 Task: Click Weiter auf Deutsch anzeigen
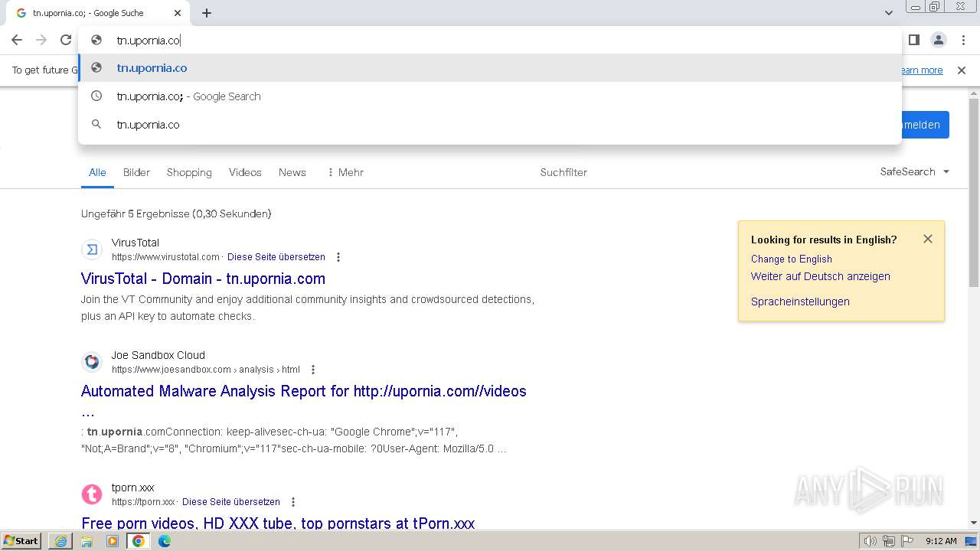click(x=820, y=276)
